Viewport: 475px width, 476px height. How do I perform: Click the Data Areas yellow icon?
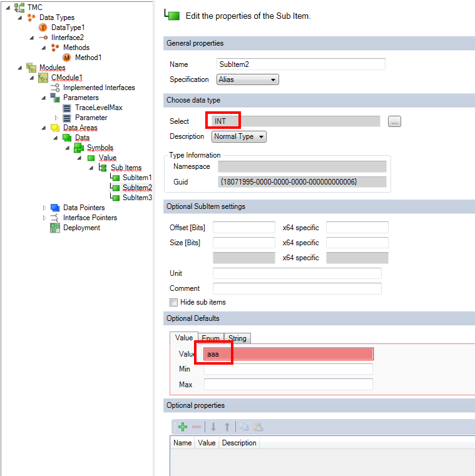tap(55, 128)
